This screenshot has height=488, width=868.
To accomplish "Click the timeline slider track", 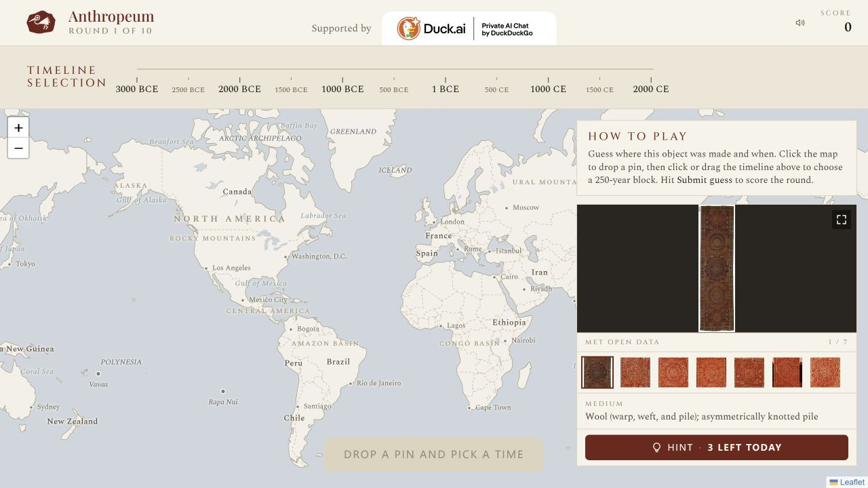I will [x=395, y=69].
